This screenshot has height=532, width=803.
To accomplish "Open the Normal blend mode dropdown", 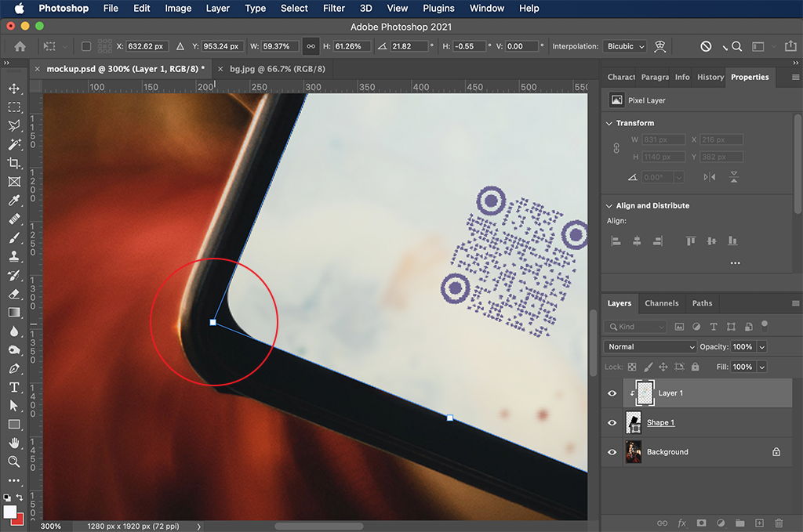I will tap(650, 347).
